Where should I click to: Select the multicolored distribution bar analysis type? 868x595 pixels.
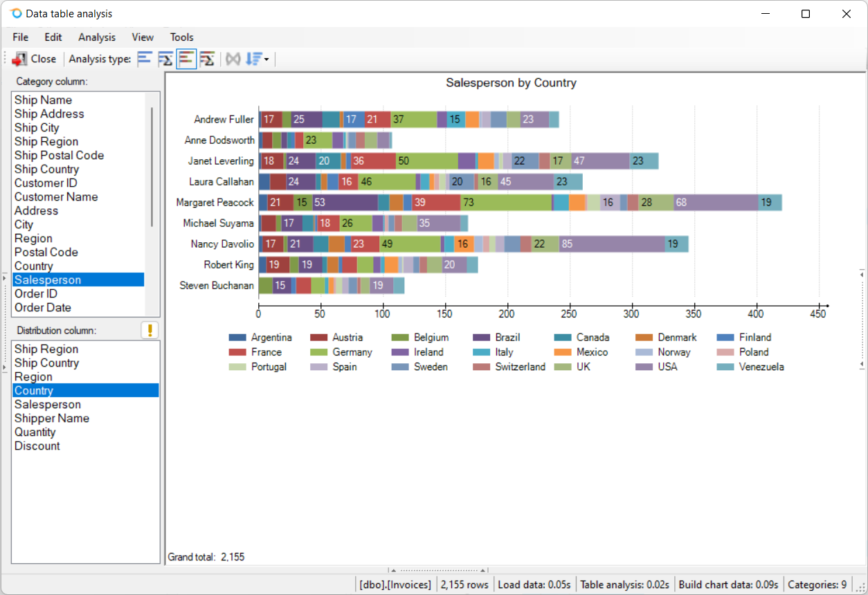click(186, 59)
